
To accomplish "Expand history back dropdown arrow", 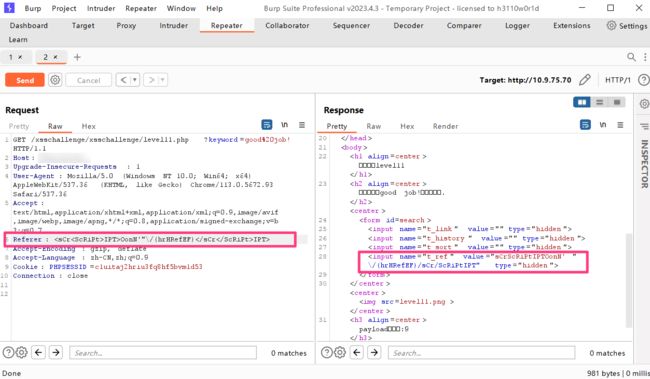I will (135, 80).
